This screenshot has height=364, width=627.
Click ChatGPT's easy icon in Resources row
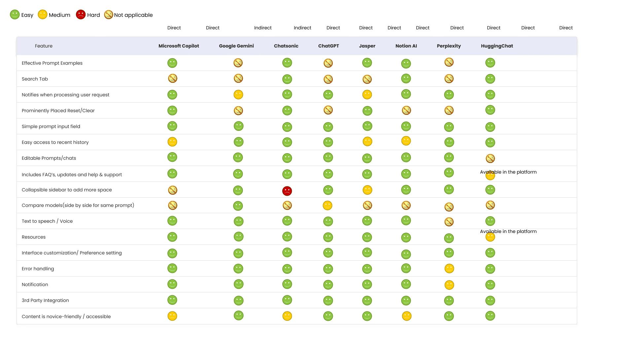tap(328, 237)
